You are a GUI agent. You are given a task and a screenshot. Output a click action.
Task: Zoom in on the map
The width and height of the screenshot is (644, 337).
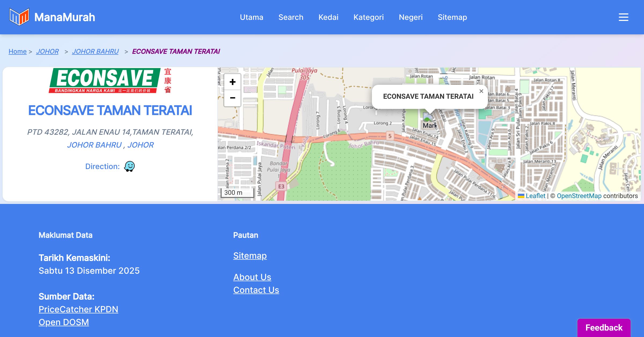232,82
